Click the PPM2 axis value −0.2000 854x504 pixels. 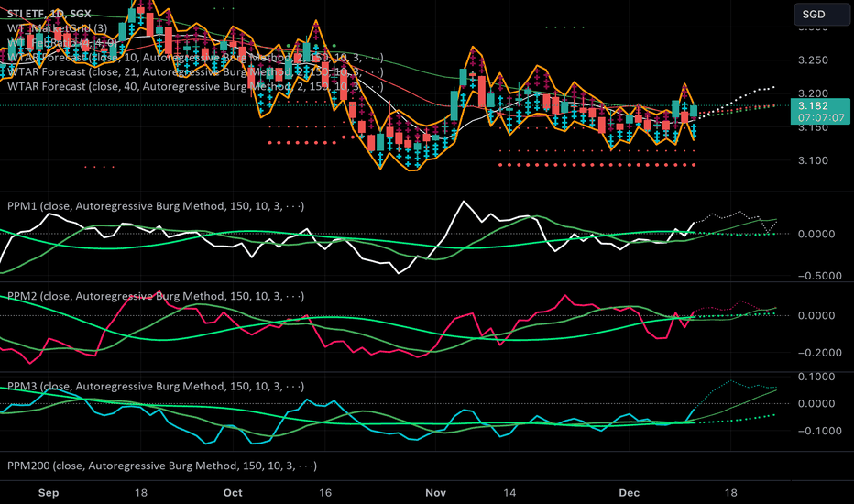click(x=820, y=353)
